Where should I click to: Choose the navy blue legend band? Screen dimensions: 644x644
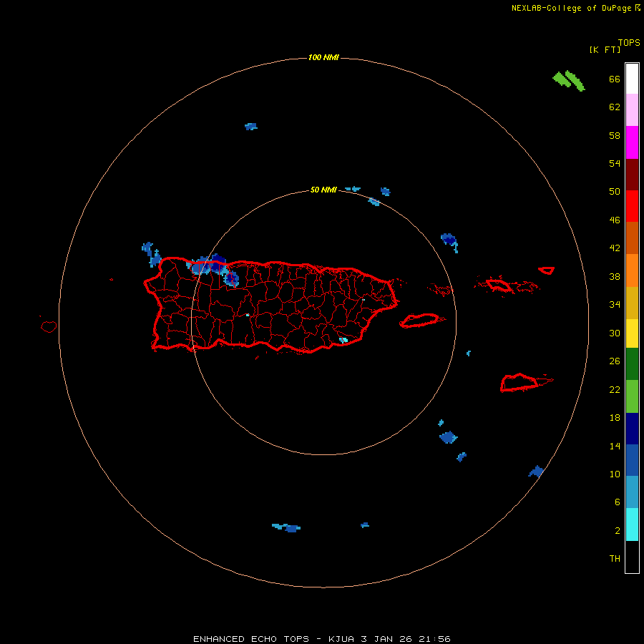[632, 429]
